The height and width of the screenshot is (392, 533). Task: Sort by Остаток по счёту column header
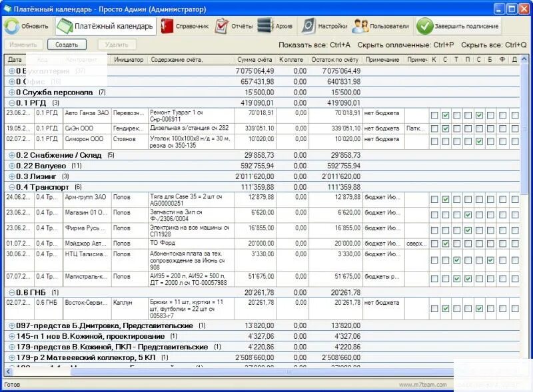[335, 60]
